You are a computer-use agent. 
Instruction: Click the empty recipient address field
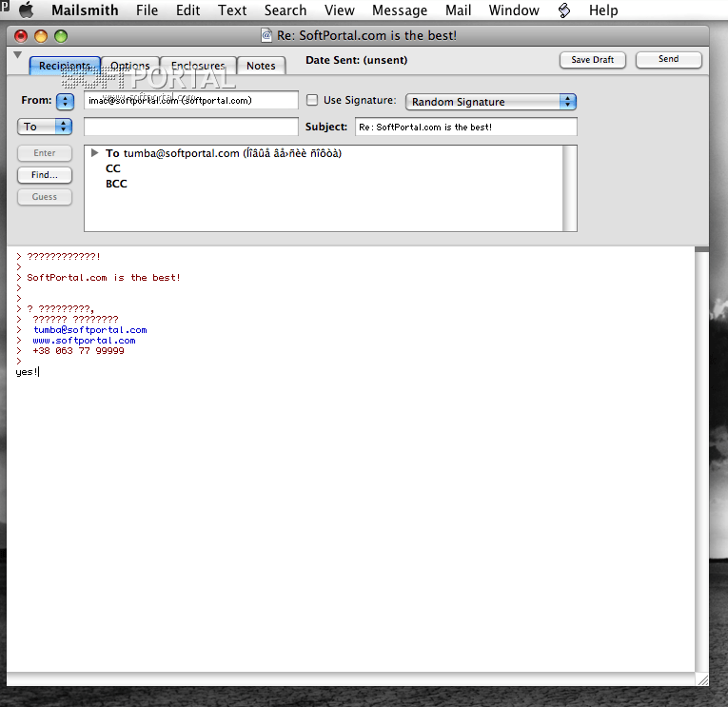click(x=191, y=127)
